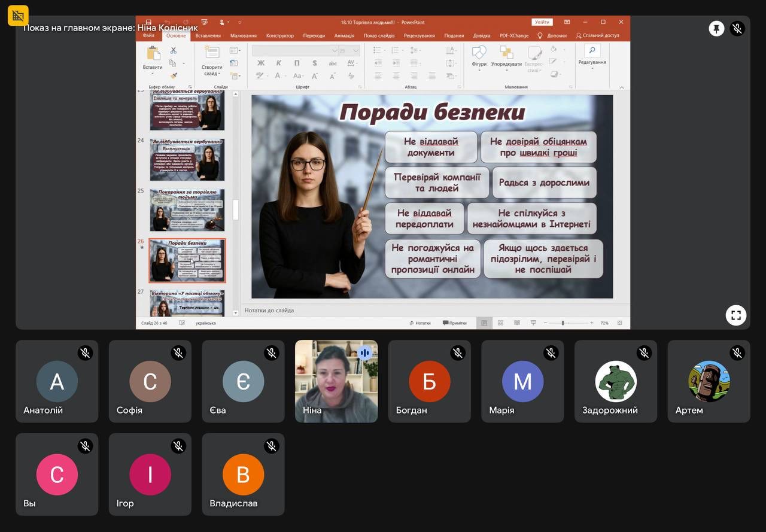
Task: Click the yellow crossed-out presentation icon
Action: coord(18,16)
